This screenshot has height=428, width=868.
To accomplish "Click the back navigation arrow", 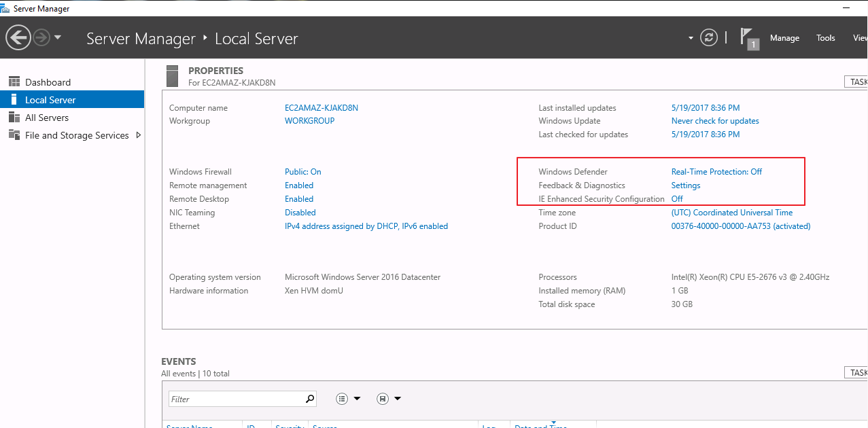I will click(x=19, y=37).
